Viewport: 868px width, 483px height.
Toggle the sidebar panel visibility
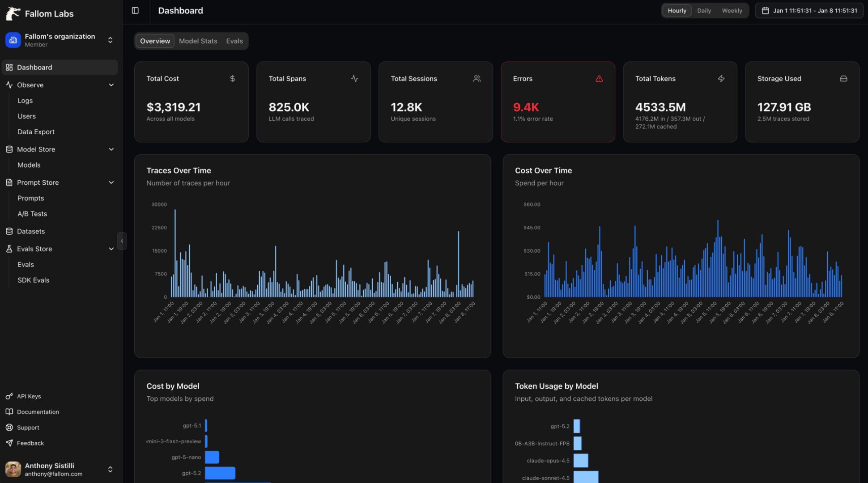pos(135,10)
